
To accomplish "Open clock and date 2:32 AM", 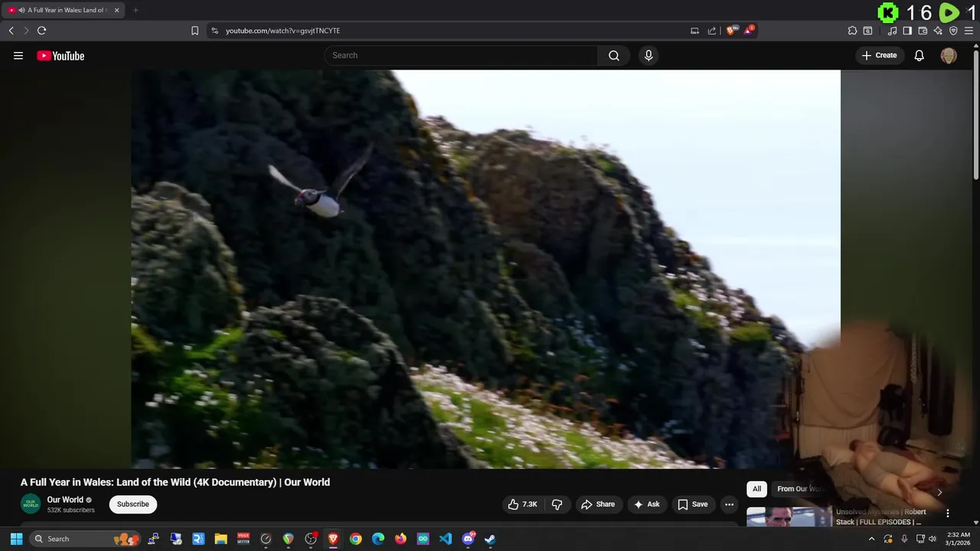I will click(958, 539).
